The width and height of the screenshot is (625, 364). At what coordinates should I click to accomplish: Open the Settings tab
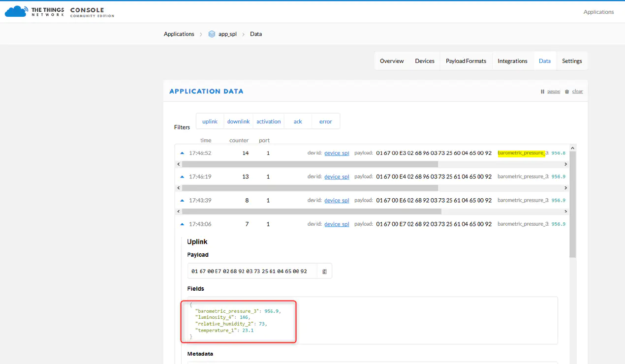[x=572, y=61]
